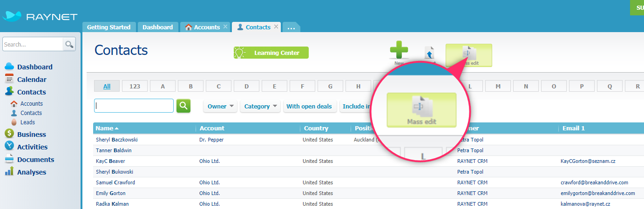Open contact Emily Gorton
Viewport: 644px width, 209px height.
[x=110, y=193]
